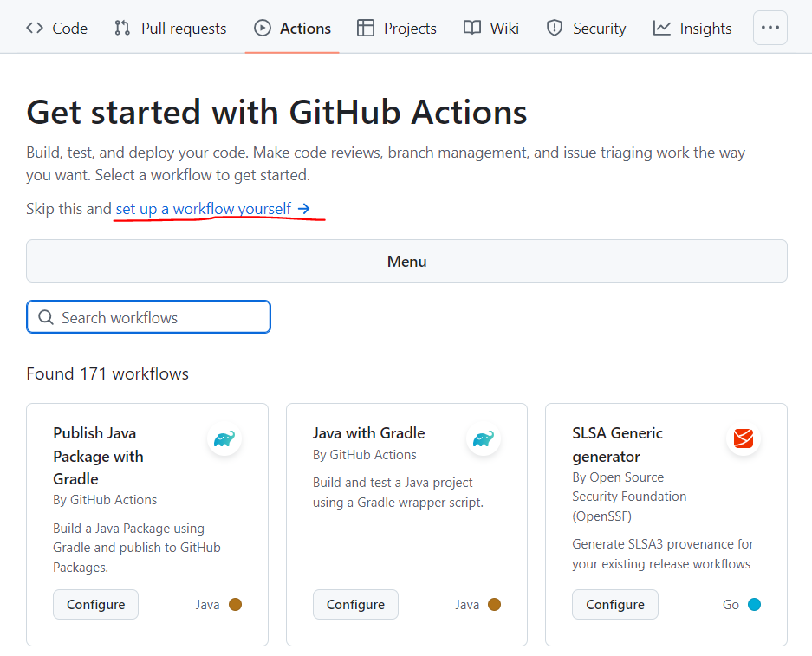Click By Open Source Security Foundation text

(629, 497)
